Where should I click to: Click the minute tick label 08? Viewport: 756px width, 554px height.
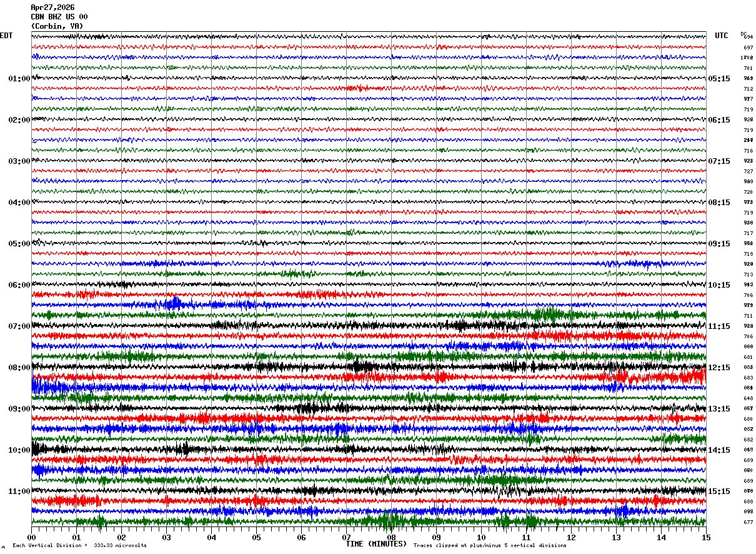point(391,537)
